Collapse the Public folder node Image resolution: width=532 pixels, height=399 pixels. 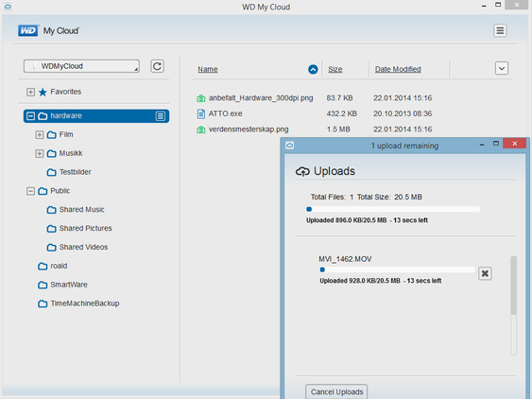[x=30, y=191]
